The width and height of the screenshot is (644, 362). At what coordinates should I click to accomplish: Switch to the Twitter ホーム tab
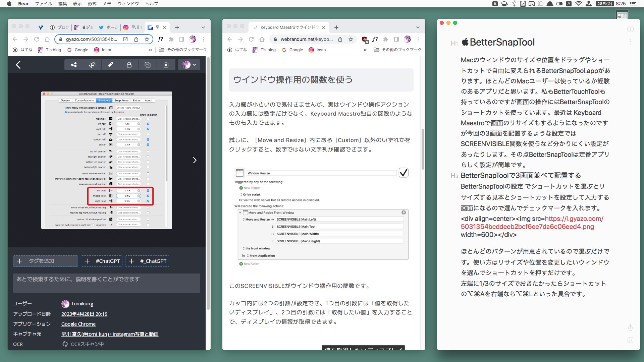click(x=108, y=27)
